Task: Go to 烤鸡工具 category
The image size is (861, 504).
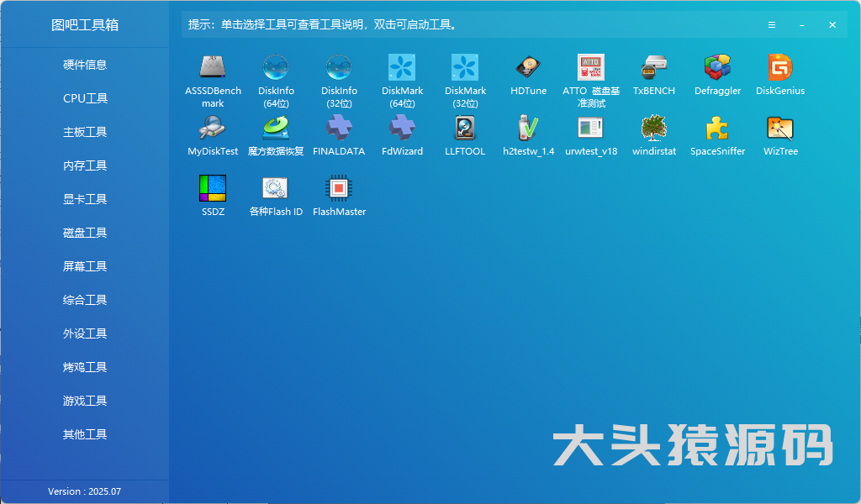Action: click(85, 367)
